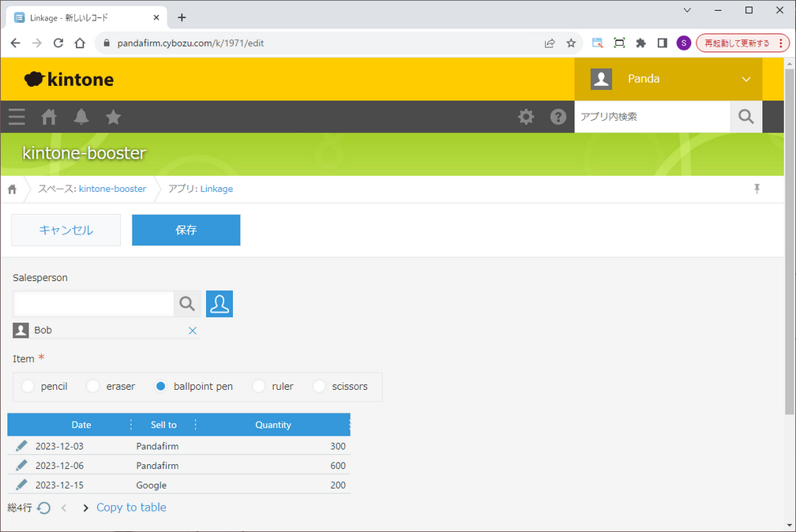
Task: Go to kintone portal home icon
Action: point(49,117)
